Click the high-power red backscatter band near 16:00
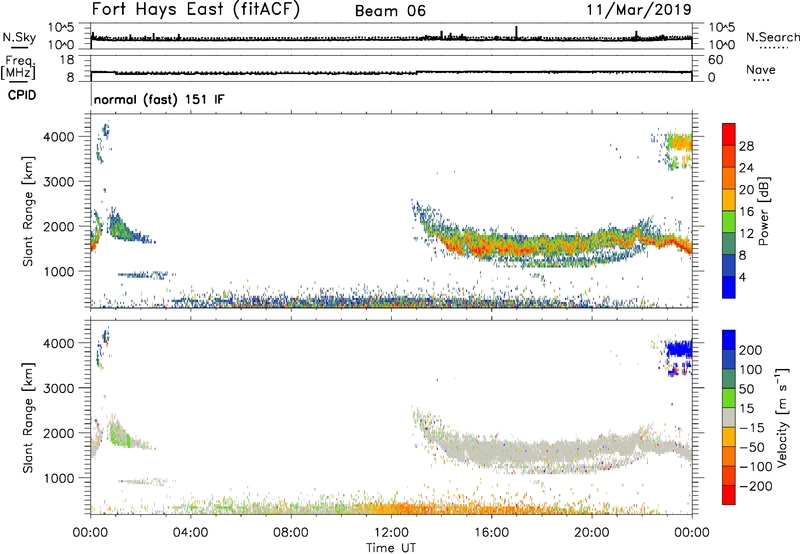The height and width of the screenshot is (554, 800). pyautogui.click(x=490, y=248)
